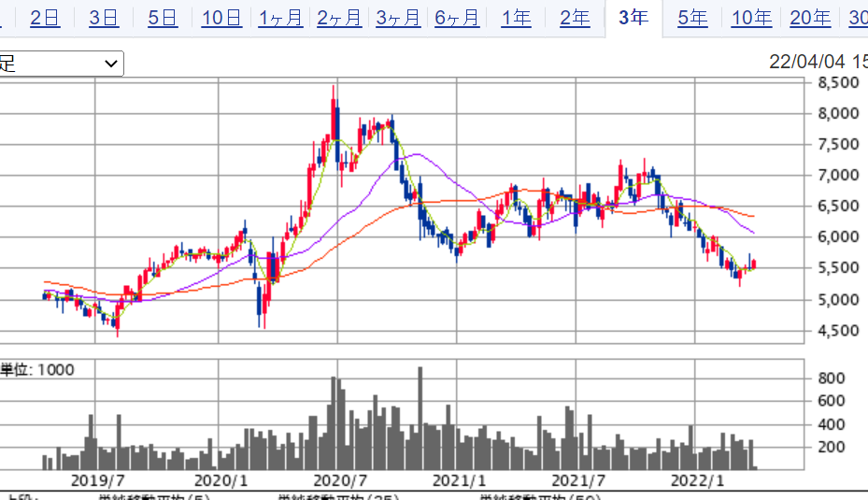Switch chart to 10年 range
This screenshot has height=500, width=868.
(x=752, y=19)
